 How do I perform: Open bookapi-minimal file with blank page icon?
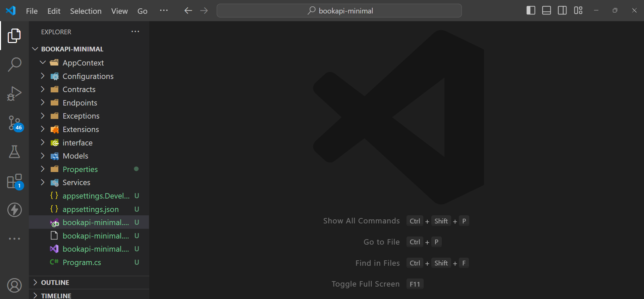coord(89,236)
